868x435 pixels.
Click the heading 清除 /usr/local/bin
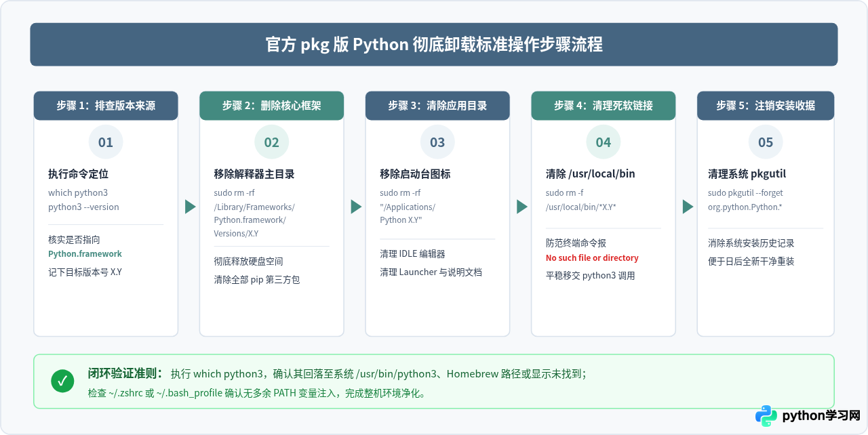click(591, 174)
